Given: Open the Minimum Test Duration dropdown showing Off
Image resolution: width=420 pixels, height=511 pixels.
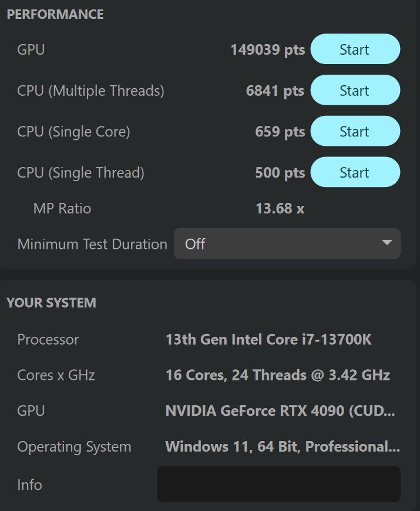Looking at the screenshot, I should click(287, 243).
